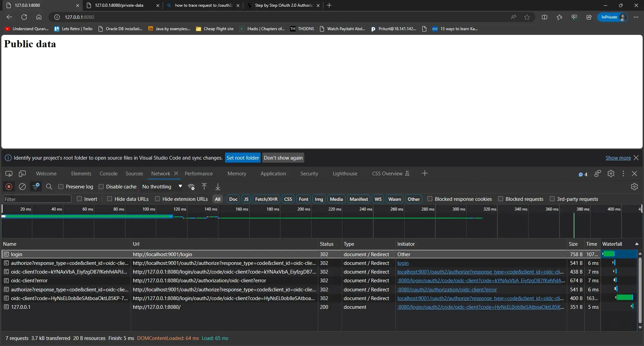Open network conditions icon
This screenshot has width=644, height=346.
click(191, 187)
